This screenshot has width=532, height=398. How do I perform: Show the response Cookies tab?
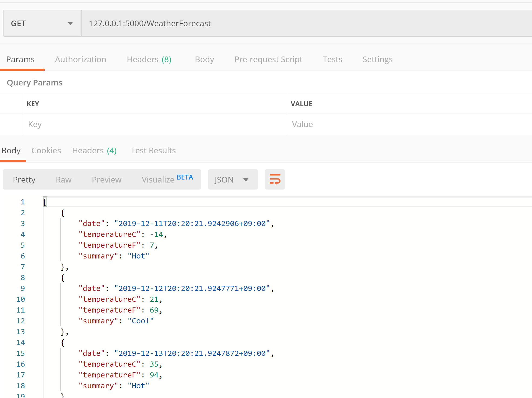(x=46, y=151)
